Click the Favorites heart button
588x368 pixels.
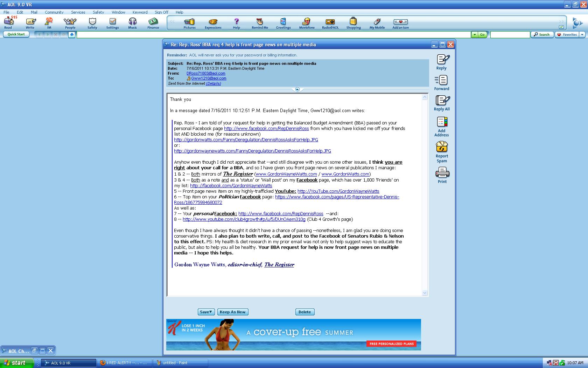pos(567,34)
